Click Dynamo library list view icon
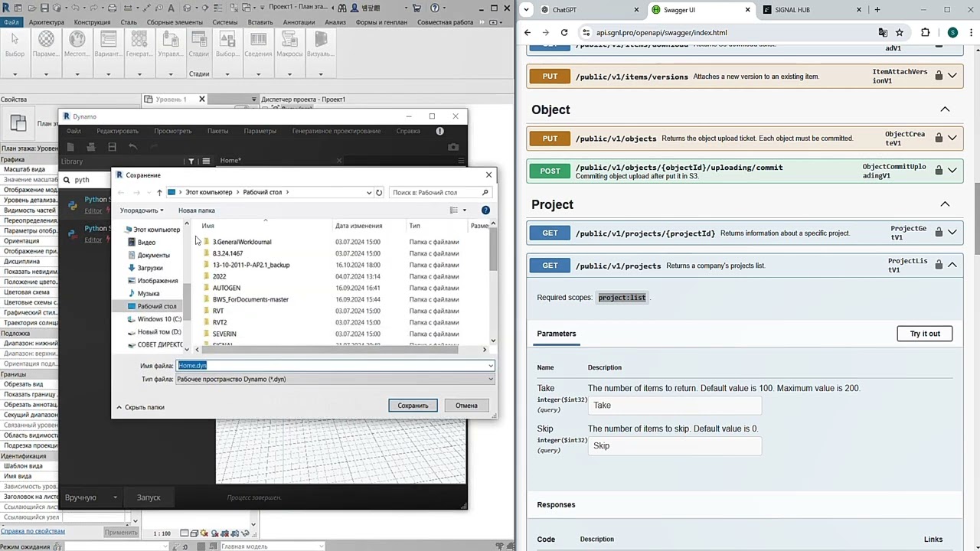The image size is (980, 551). [206, 161]
